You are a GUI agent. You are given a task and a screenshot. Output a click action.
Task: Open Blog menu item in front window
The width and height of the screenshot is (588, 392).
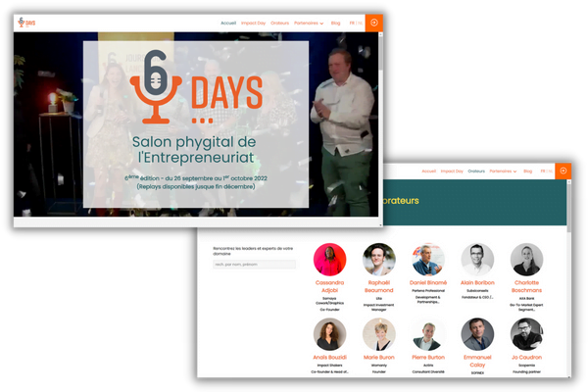[x=335, y=23]
